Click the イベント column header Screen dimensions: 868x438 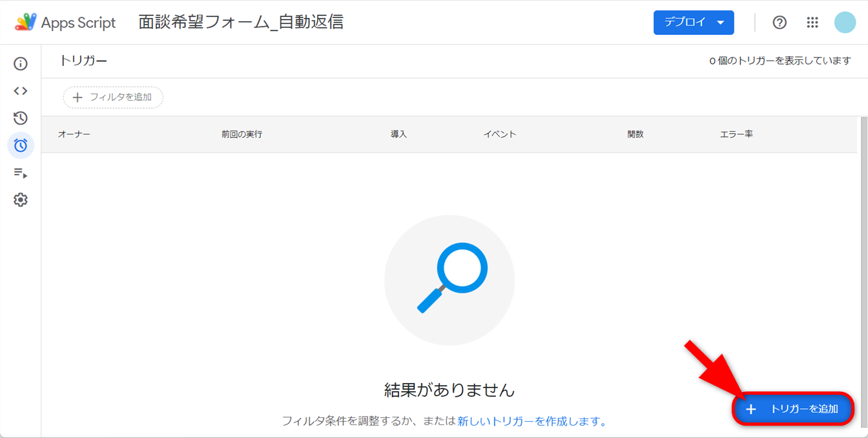pos(500,134)
